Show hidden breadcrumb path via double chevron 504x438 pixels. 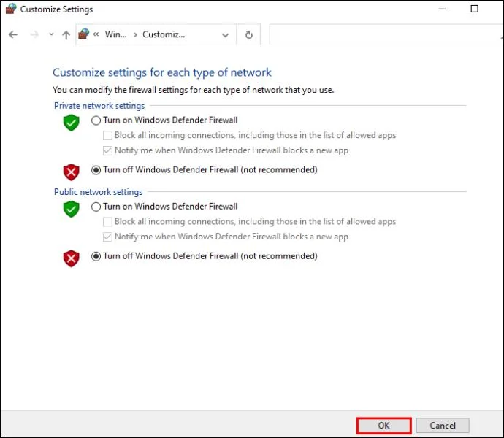pos(96,34)
